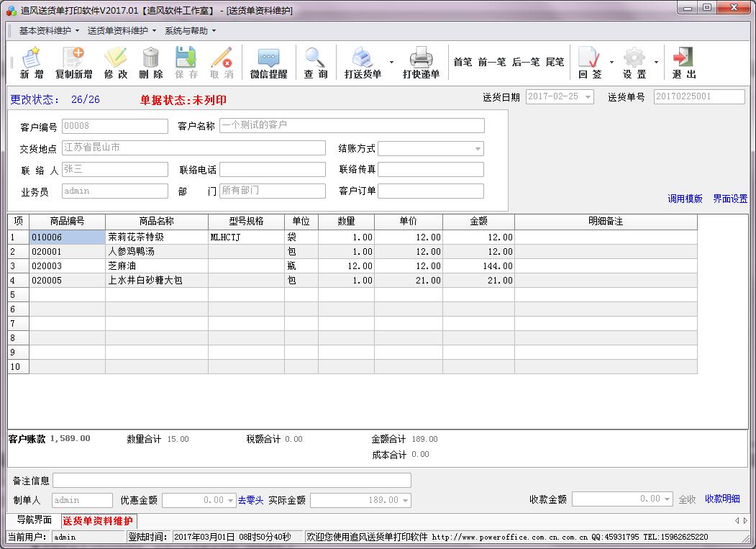This screenshot has height=549, width=756.
Task: Open the 微信提醒 WeChat reminder
Action: (268, 62)
